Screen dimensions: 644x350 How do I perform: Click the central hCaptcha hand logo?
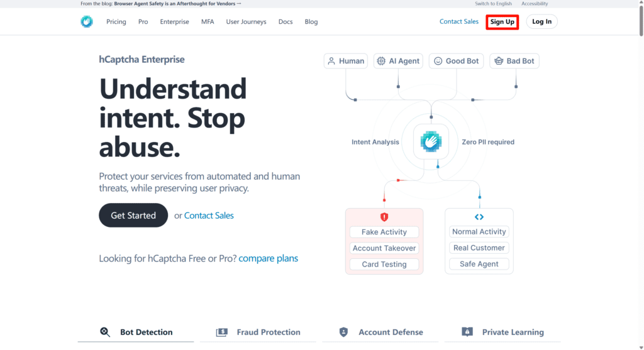431,141
